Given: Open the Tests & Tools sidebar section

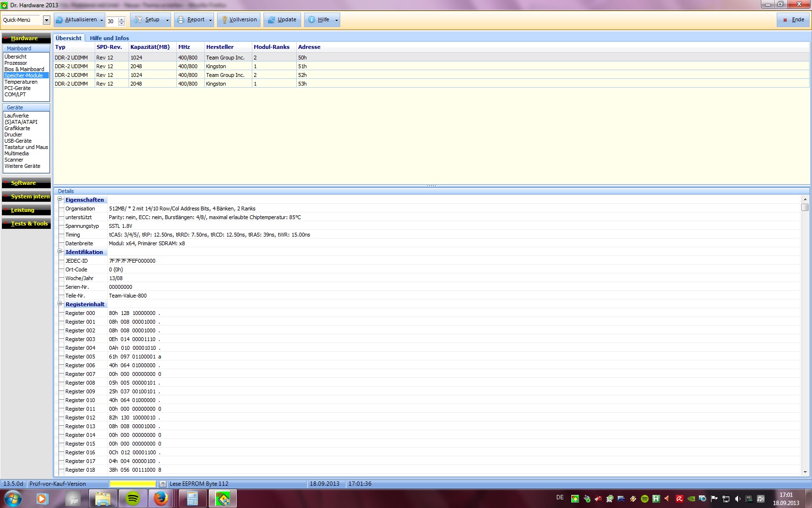Looking at the screenshot, I should tap(26, 224).
